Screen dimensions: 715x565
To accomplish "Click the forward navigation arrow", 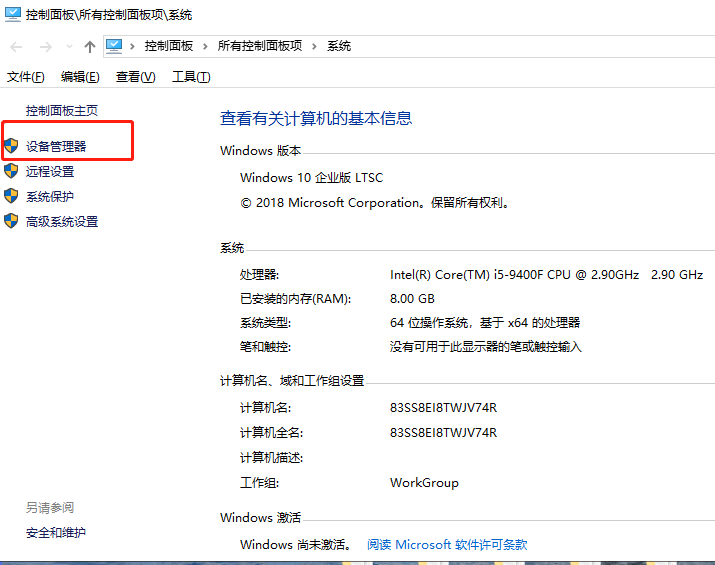I will (44, 47).
